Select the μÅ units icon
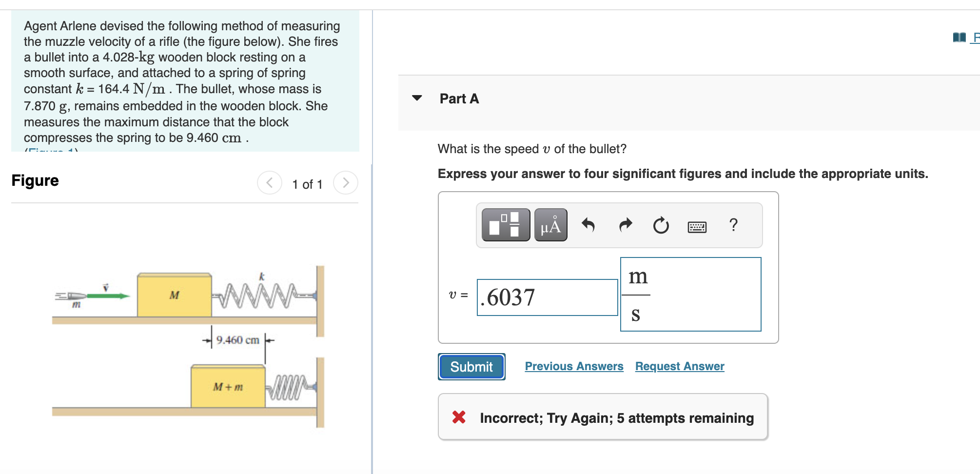 (x=550, y=225)
